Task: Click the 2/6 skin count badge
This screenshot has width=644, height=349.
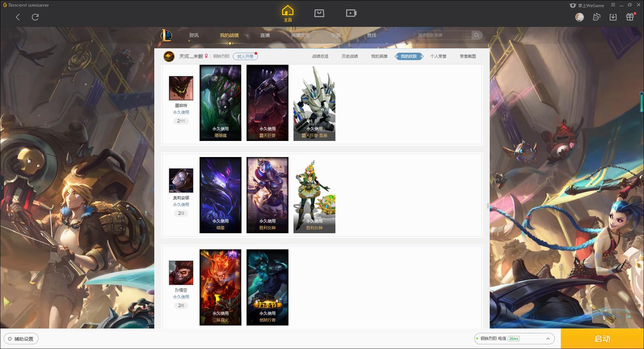Action: click(181, 306)
